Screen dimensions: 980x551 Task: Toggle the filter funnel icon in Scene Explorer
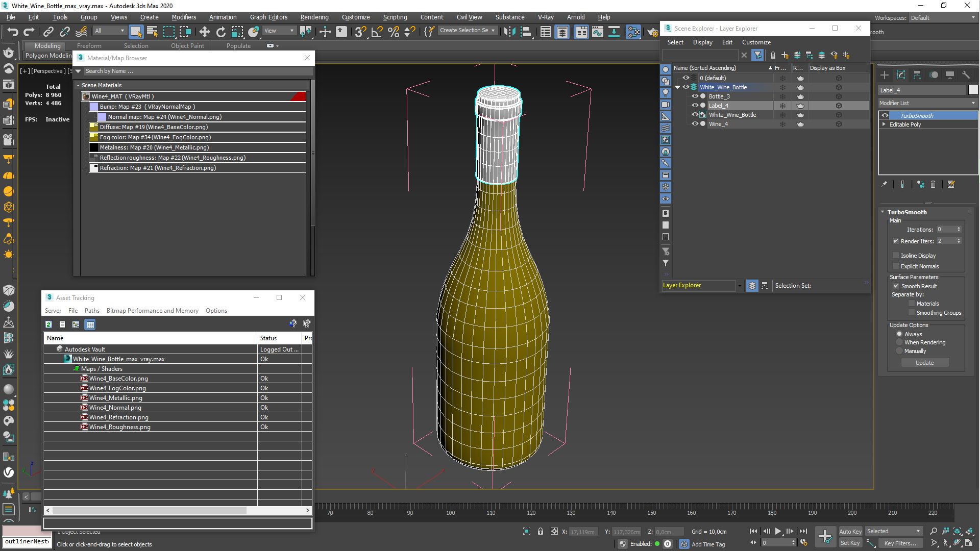click(758, 55)
